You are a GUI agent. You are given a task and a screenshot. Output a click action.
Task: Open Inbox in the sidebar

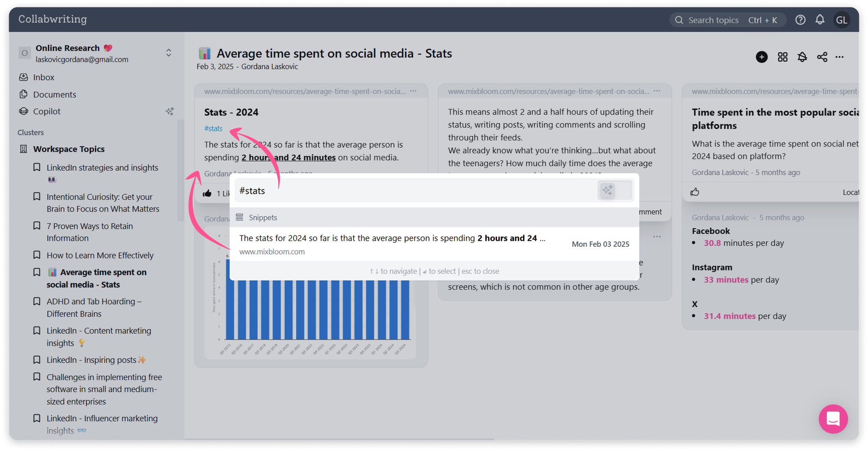pyautogui.click(x=43, y=77)
